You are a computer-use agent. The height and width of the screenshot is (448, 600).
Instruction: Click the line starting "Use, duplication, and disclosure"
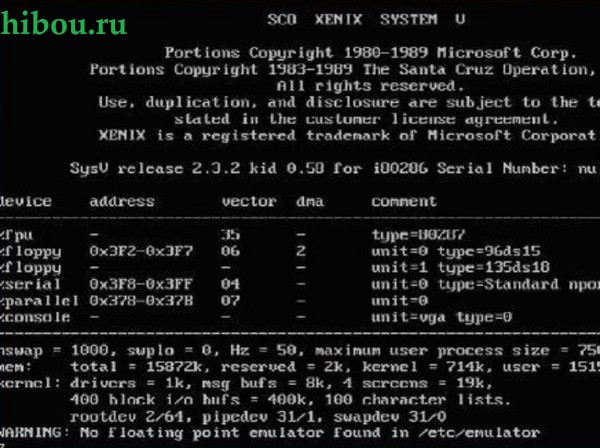349,103
